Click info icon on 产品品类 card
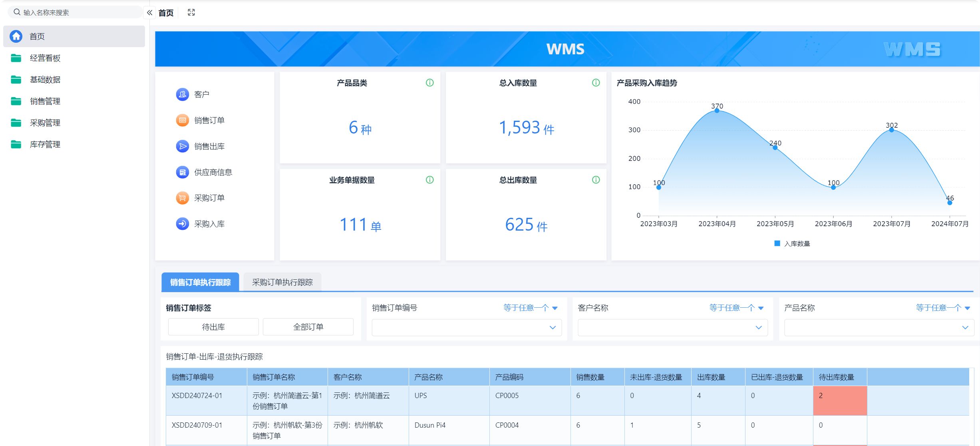 429,83
